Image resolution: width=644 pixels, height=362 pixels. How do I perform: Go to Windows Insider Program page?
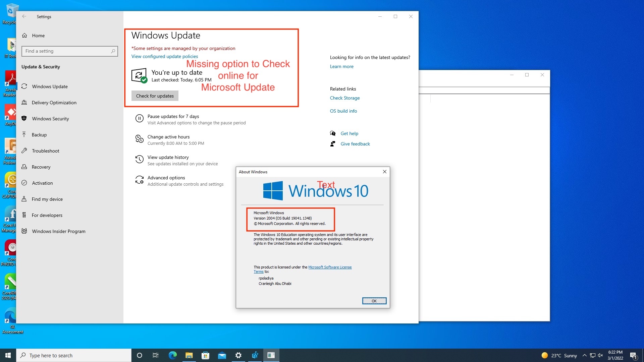[59, 231]
